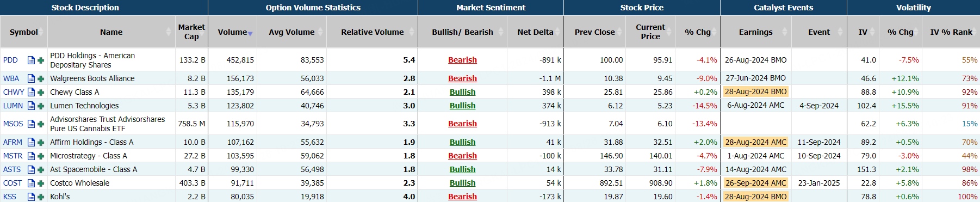Sort by the Relative Volume header
980x202 pixels.
[x=373, y=32]
